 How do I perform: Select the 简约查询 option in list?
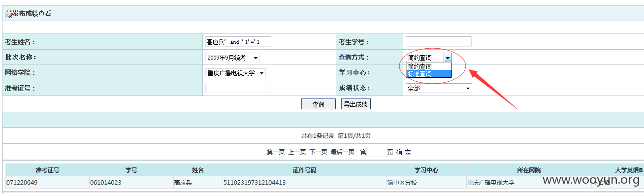428,66
